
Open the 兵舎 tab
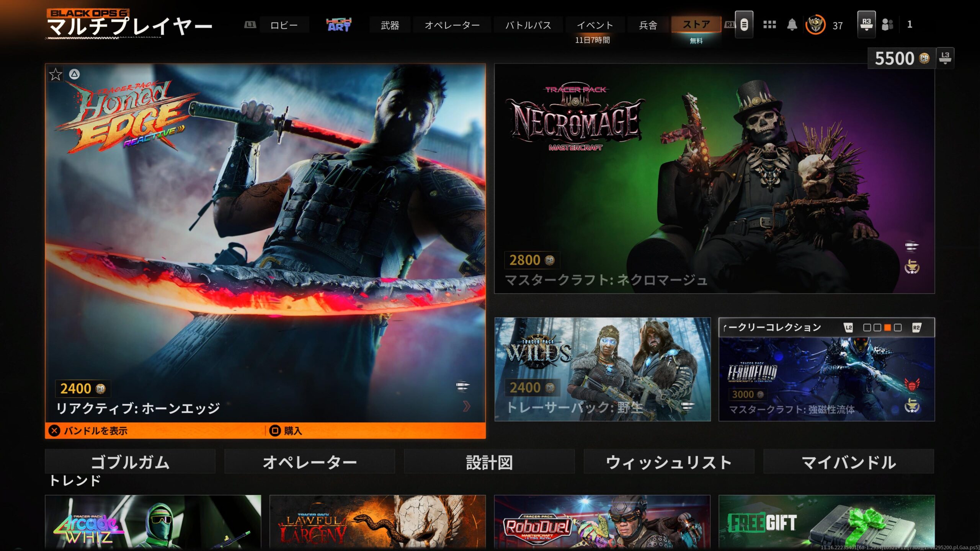click(x=648, y=25)
